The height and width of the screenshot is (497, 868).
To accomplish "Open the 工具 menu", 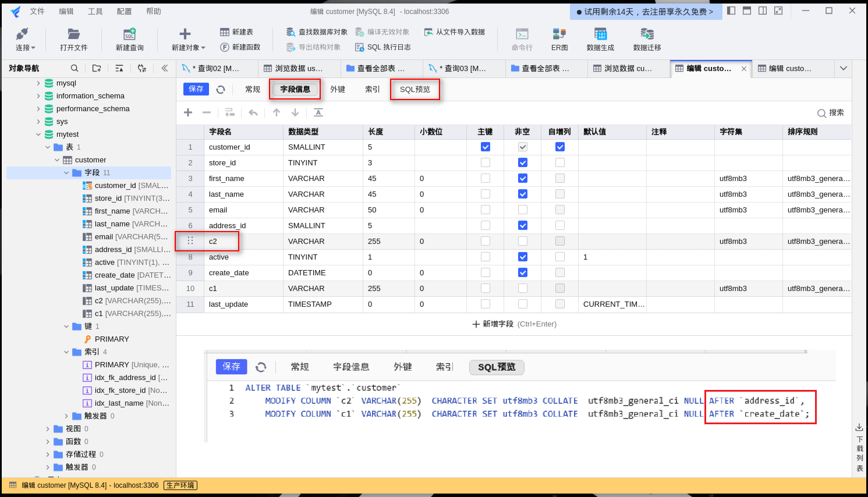I will click(95, 10).
